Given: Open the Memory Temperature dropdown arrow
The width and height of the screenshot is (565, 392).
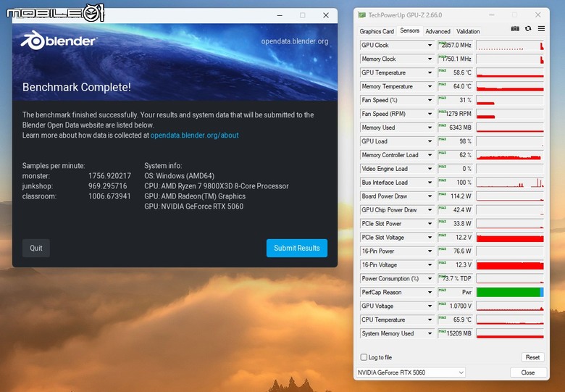Looking at the screenshot, I should pos(430,86).
